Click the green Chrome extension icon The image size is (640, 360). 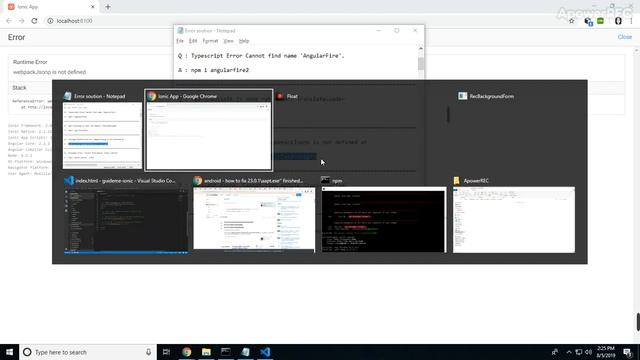tap(600, 21)
